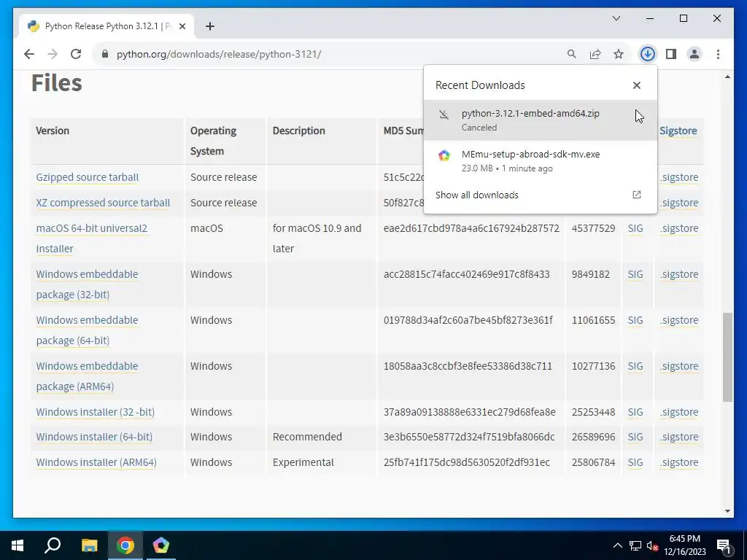
Task: Select the Python Release Python 3.12.1 tab
Action: 107,26
